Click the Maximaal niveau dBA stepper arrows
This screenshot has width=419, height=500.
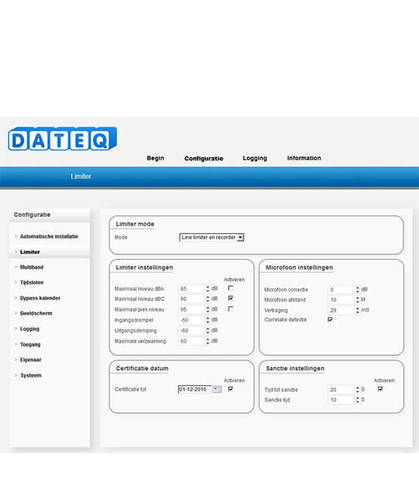[x=208, y=288]
